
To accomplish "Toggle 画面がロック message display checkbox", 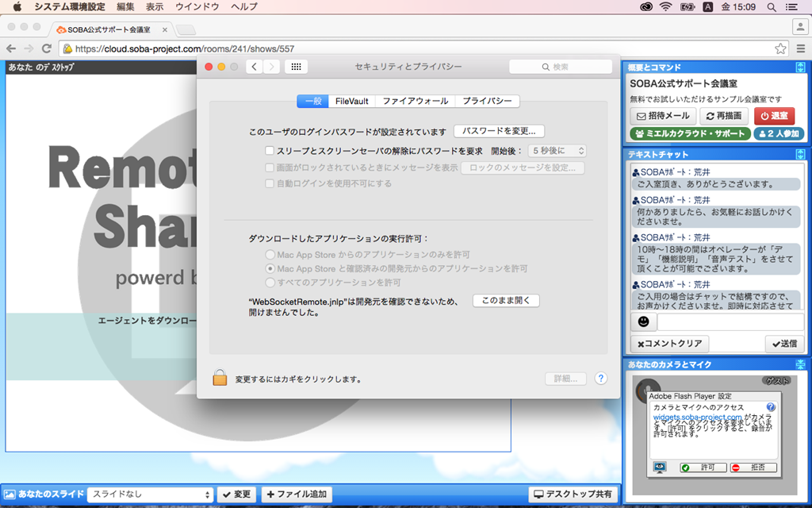I will point(270,167).
